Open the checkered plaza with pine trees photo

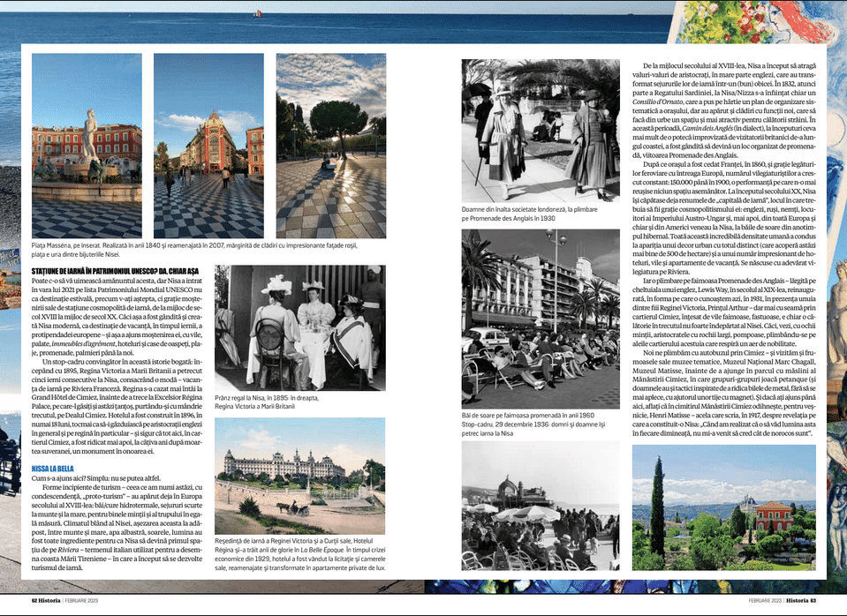point(330,146)
